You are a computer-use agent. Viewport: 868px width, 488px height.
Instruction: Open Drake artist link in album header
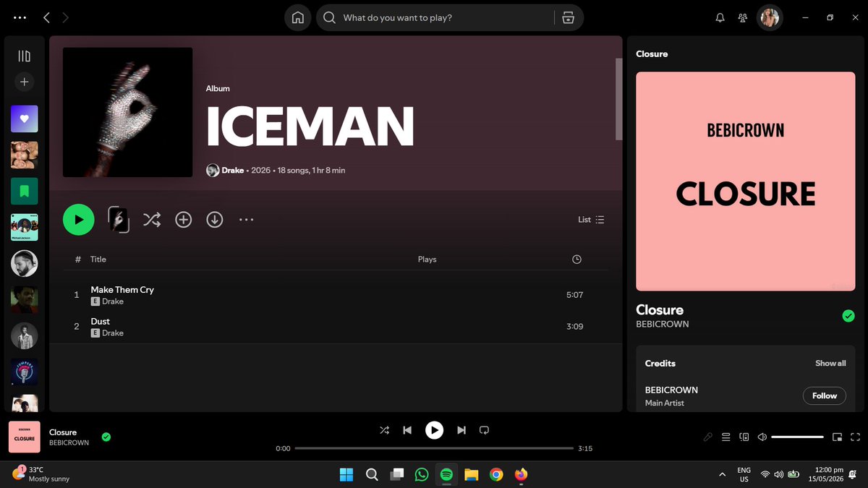pyautogui.click(x=233, y=171)
